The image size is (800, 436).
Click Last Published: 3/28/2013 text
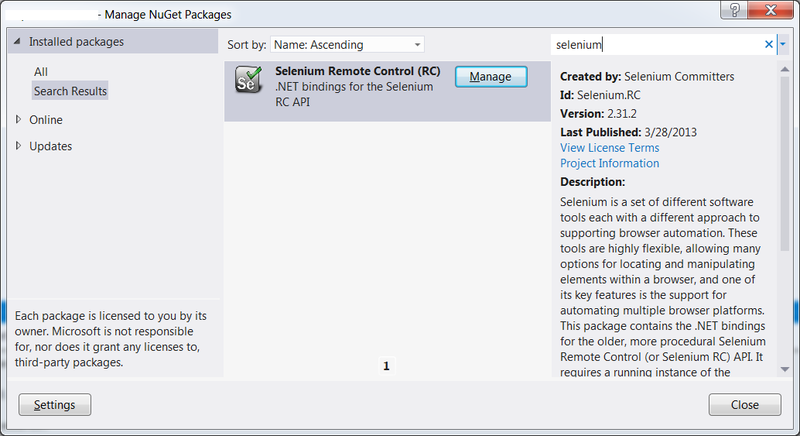point(628,132)
